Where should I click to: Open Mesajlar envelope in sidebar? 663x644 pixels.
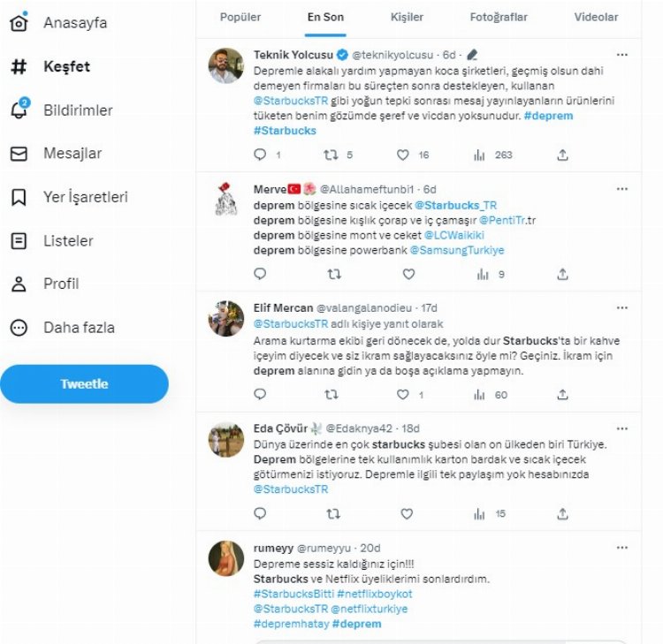coord(19,154)
